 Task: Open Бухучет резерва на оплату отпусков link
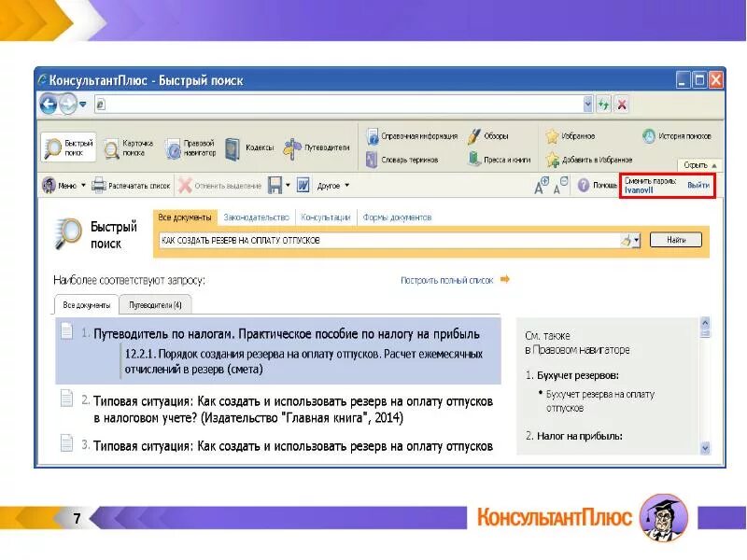coord(600,401)
